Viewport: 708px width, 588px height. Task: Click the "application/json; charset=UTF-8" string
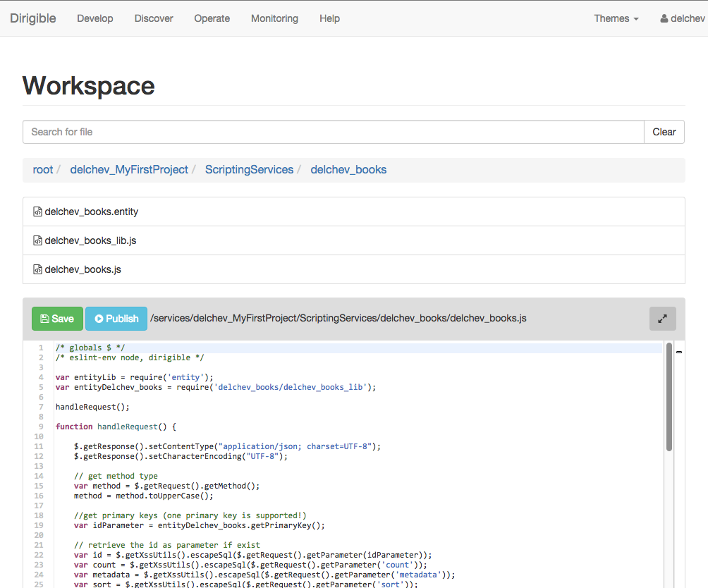(x=295, y=446)
